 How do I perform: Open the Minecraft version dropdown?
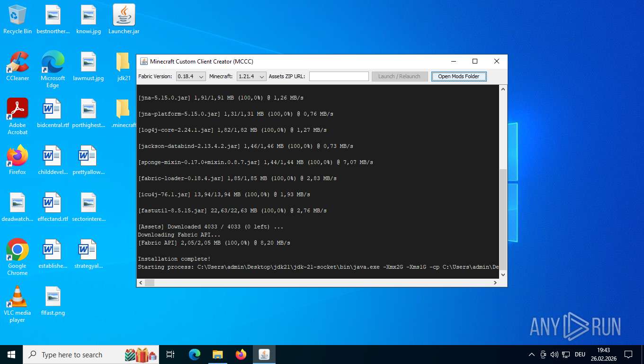pyautogui.click(x=251, y=76)
